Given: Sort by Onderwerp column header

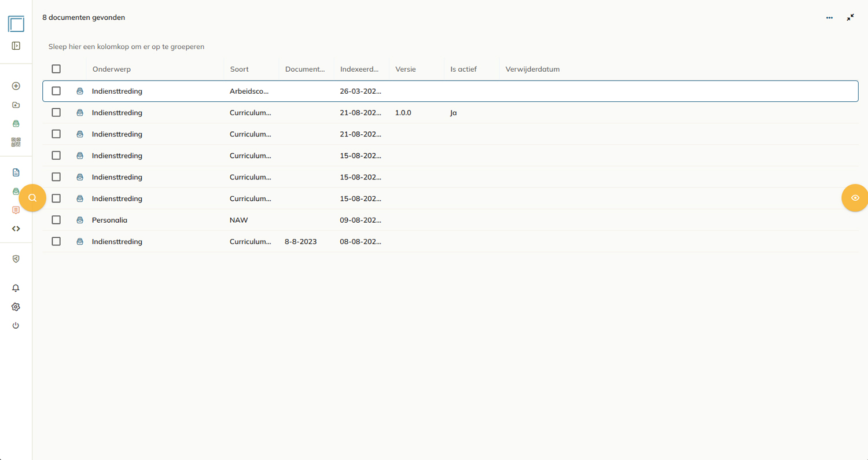Looking at the screenshot, I should 112,69.
